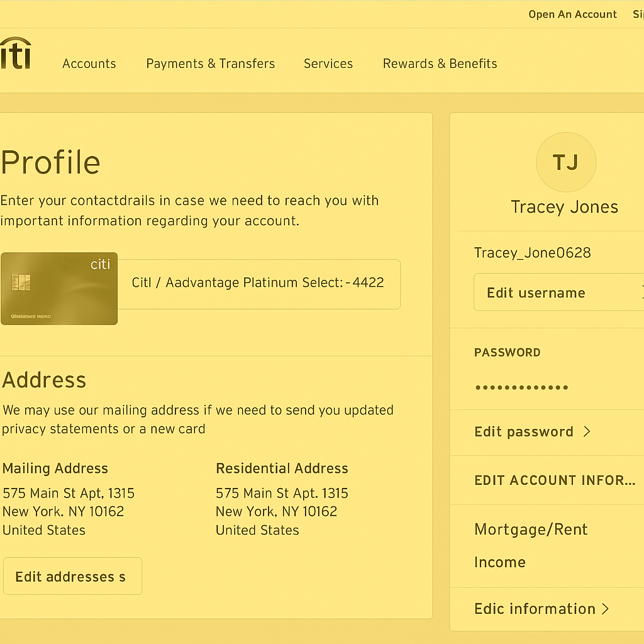
Task: Click the arrow next to Edic information
Action: click(605, 609)
